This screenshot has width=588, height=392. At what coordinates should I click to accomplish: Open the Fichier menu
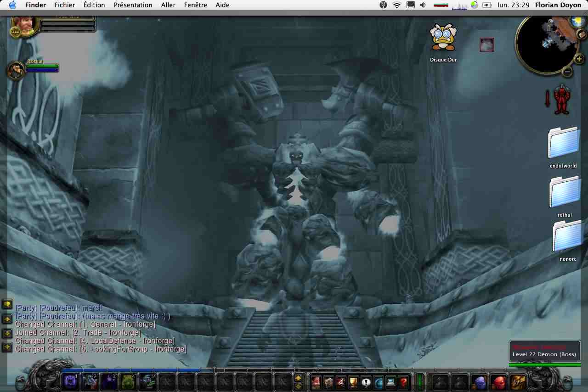[x=65, y=5]
